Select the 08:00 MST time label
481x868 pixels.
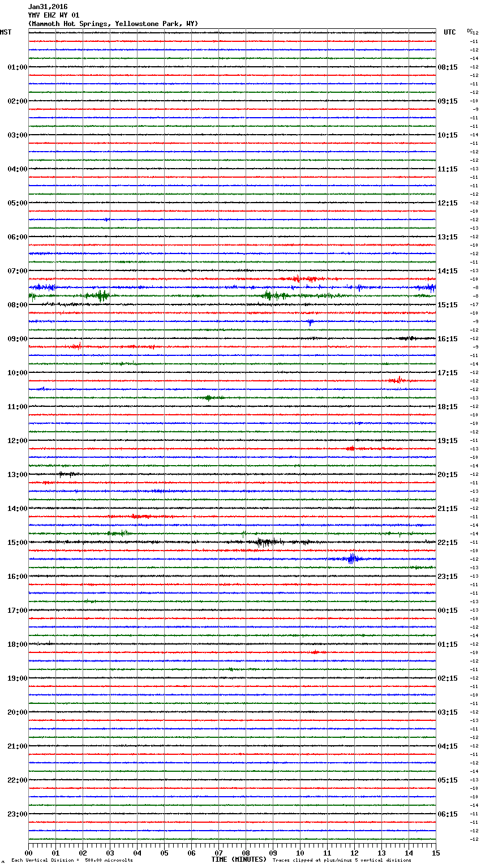click(x=17, y=305)
